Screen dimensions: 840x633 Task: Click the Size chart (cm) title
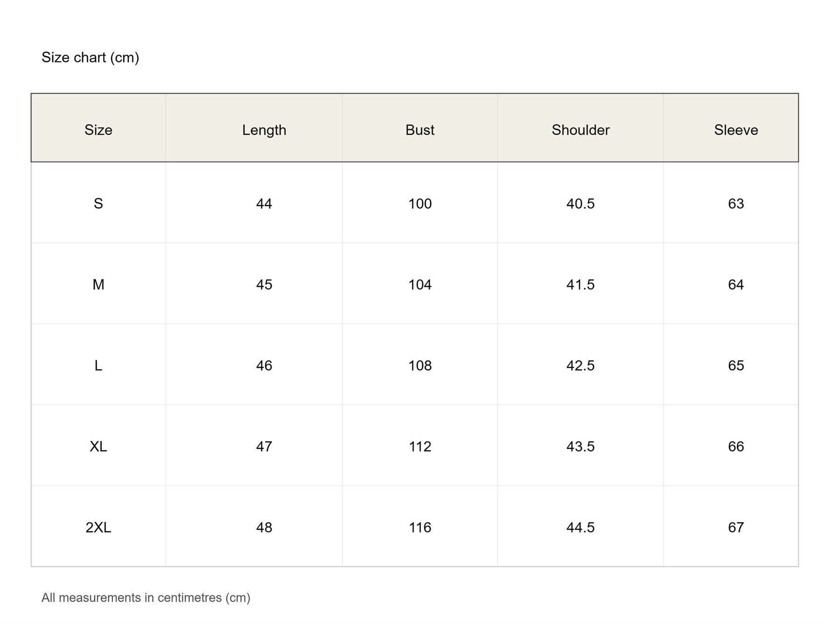click(x=91, y=57)
